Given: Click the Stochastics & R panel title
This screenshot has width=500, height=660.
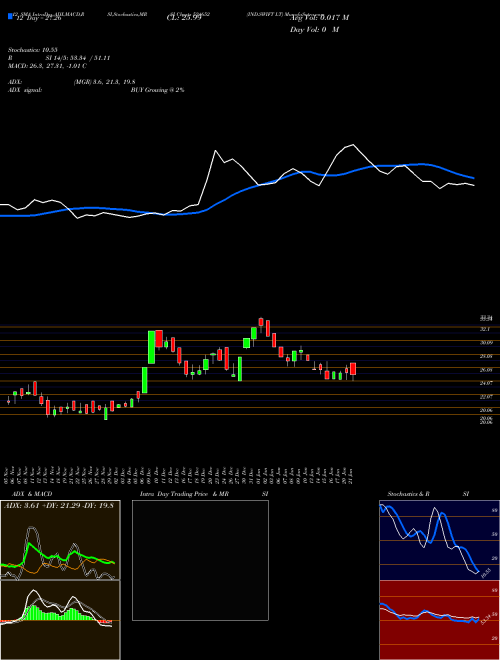Looking at the screenshot, I should pyautogui.click(x=410, y=494).
